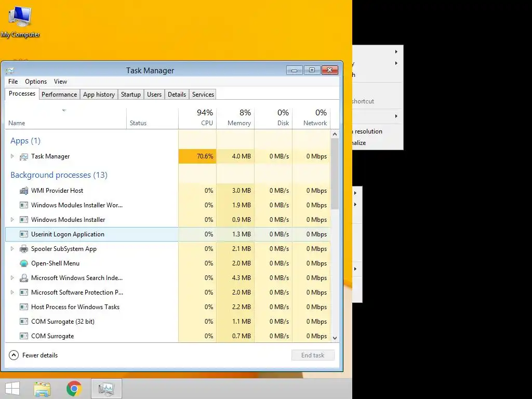Viewport: 532px width, 399px height.
Task: Switch to the Services tab
Action: point(203,95)
